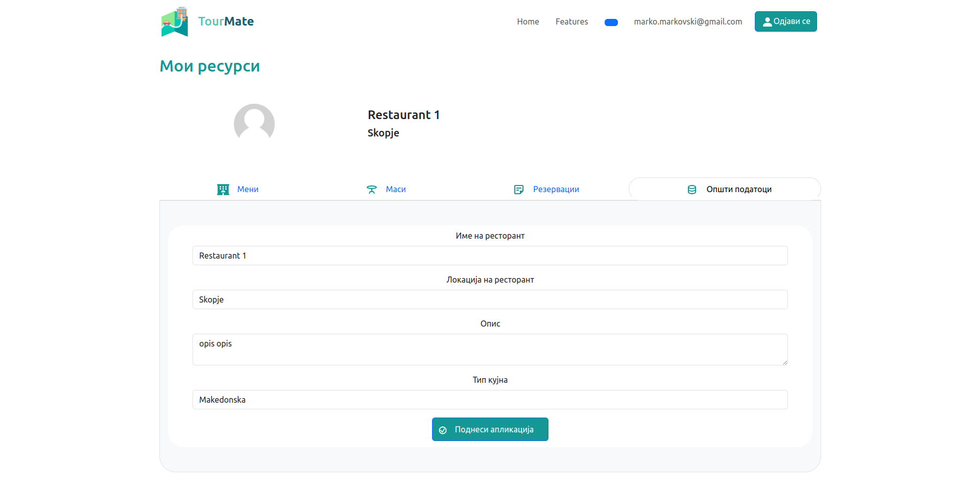Click the resize handle of the Опис textarea

pos(784,362)
